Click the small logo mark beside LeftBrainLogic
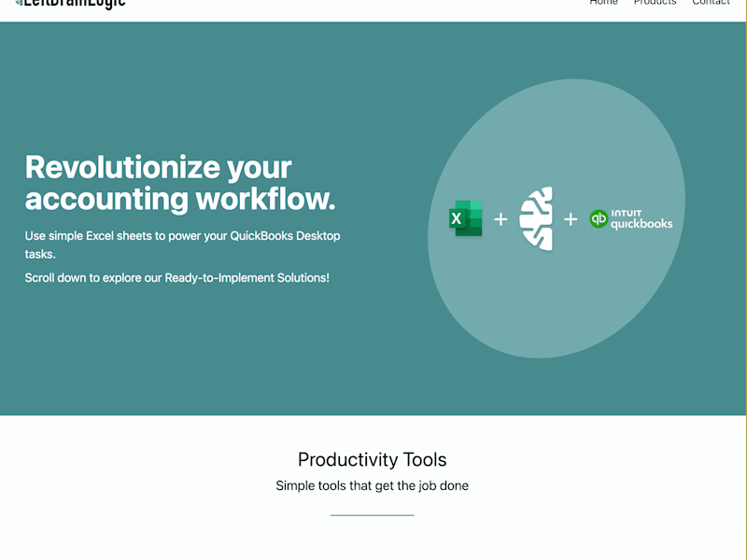 tap(19, 3)
